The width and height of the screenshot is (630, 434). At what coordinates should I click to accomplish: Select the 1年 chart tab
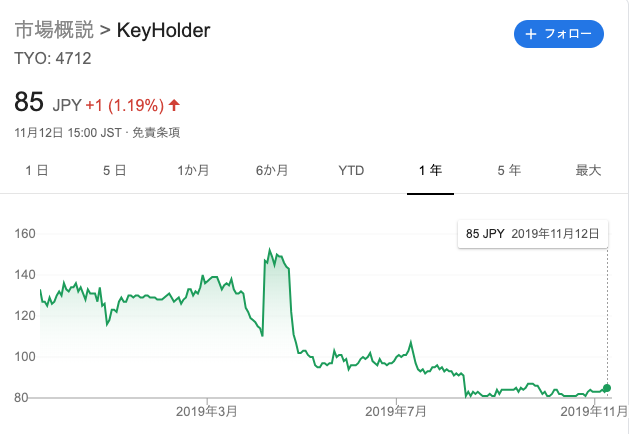pyautogui.click(x=430, y=170)
